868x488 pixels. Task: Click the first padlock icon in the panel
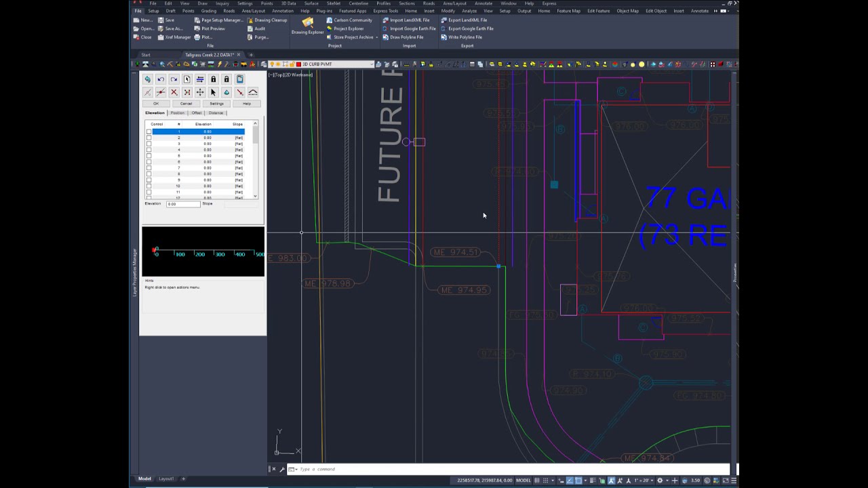[x=214, y=79]
